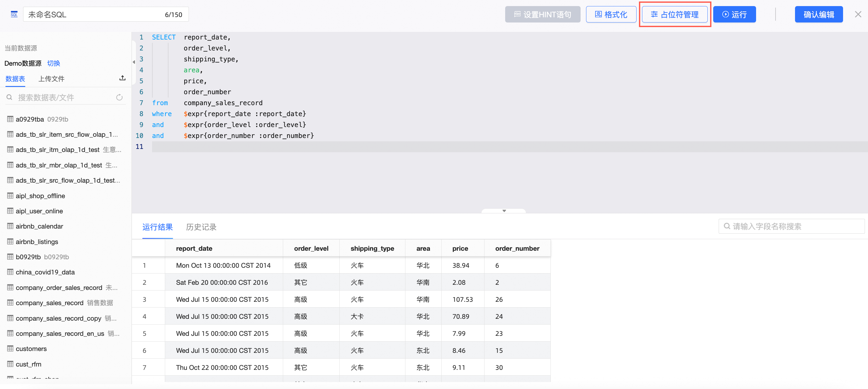Select the 历史记录 tab

[x=201, y=227]
